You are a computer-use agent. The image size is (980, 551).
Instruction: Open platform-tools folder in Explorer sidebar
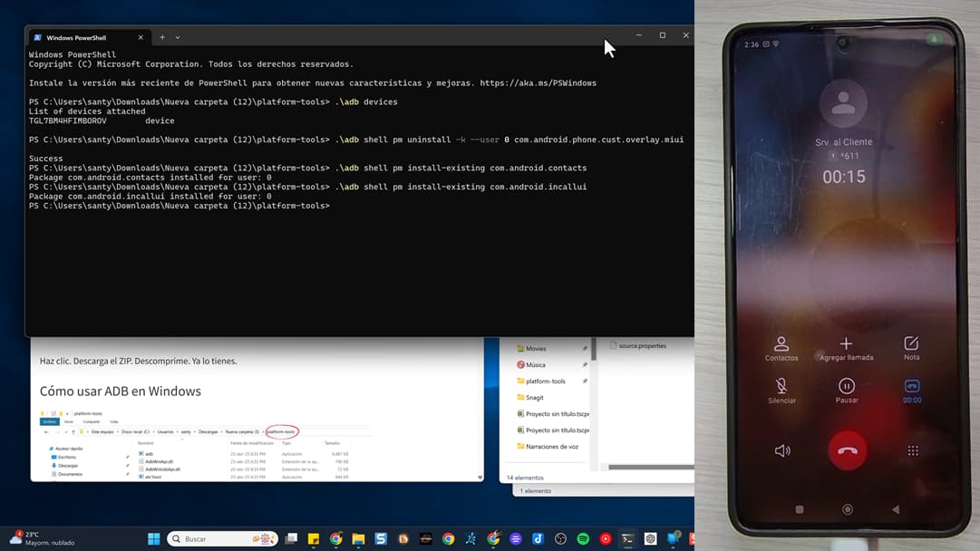coord(545,381)
